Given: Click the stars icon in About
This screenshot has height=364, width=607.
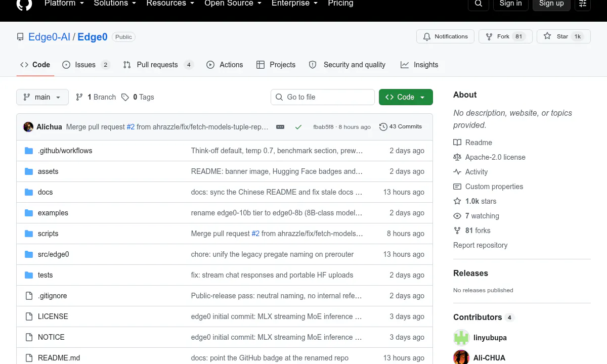Looking at the screenshot, I should (x=457, y=201).
